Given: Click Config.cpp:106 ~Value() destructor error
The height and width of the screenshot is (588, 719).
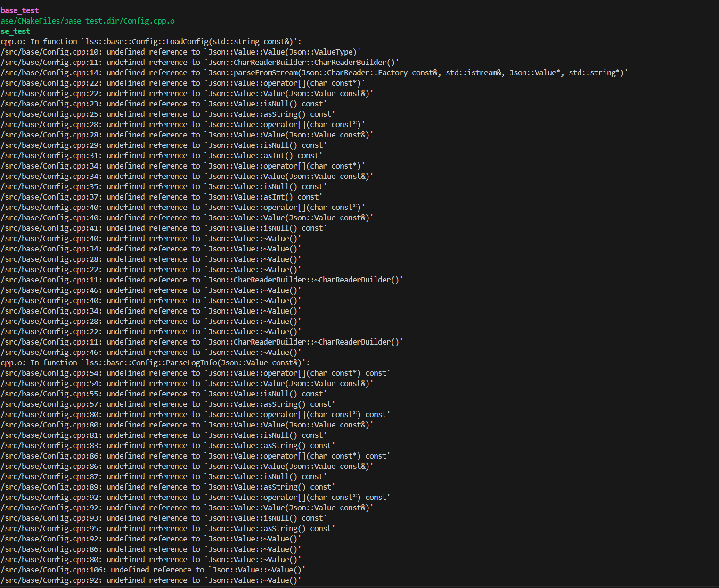Looking at the screenshot, I should click(x=153, y=570).
